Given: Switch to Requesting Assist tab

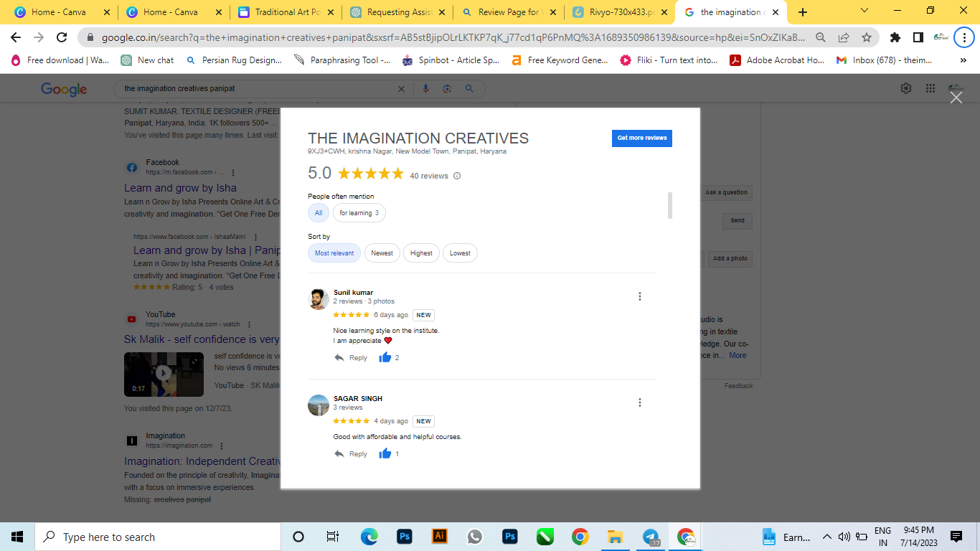Looking at the screenshot, I should click(x=397, y=12).
